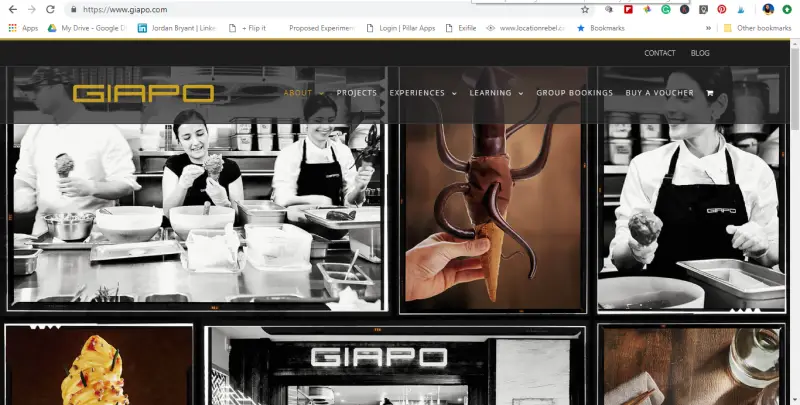Open the lightbulb extension icon
This screenshot has width=800, height=405.
pos(703,9)
